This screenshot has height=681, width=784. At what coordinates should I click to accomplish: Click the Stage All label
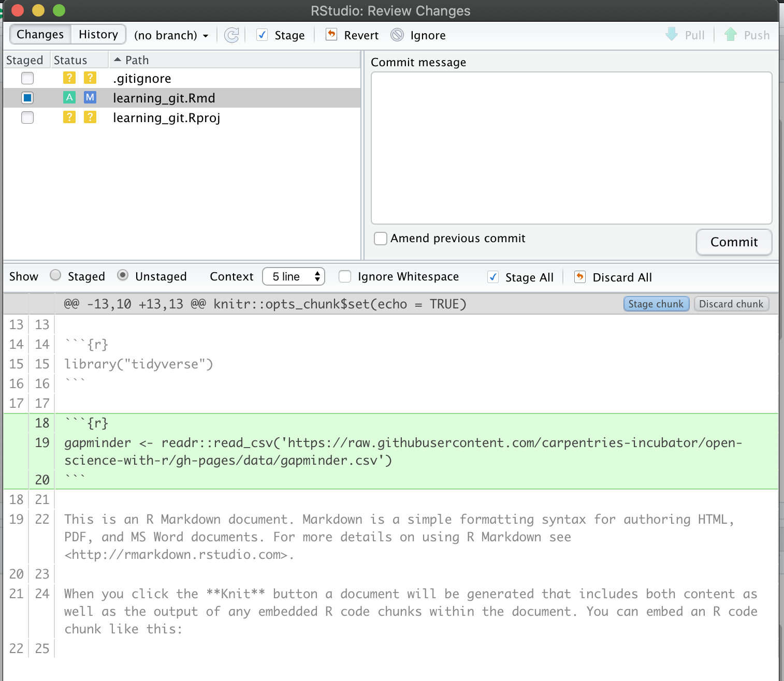coord(529,277)
